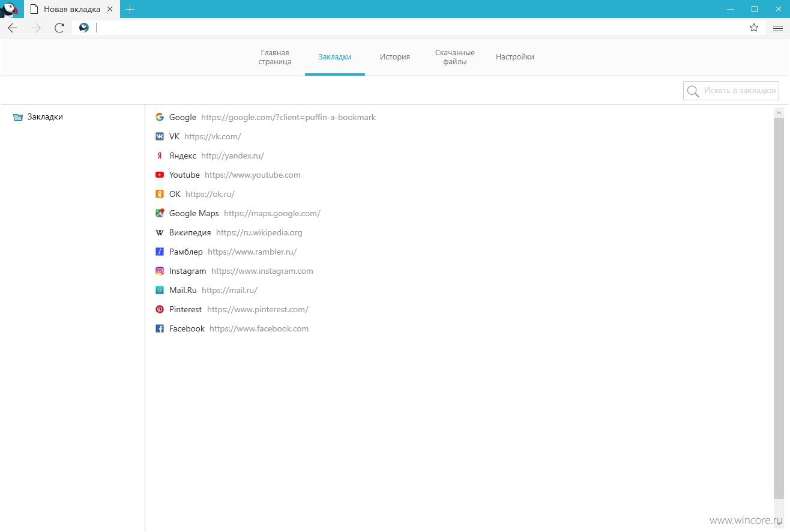Open the Youtube bookmark

[x=184, y=175]
